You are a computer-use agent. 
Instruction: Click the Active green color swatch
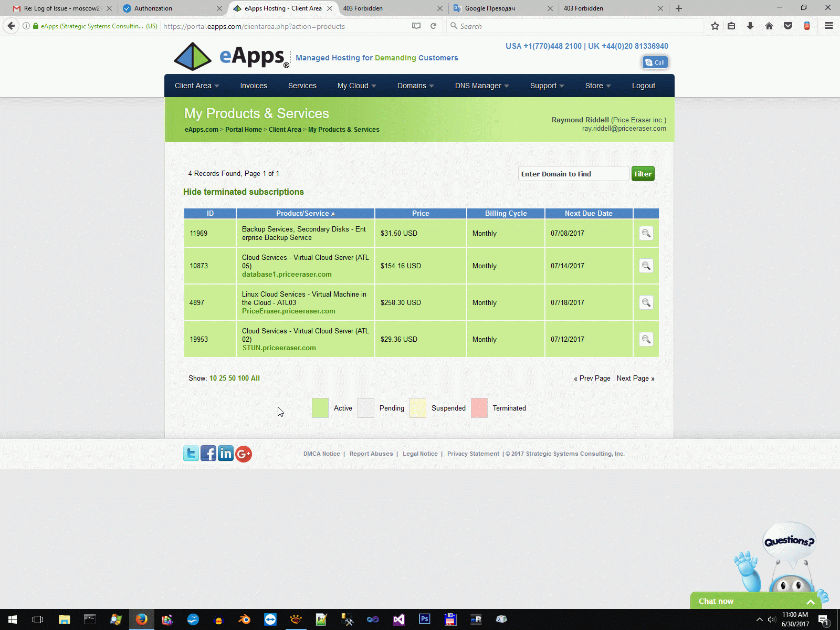coord(320,408)
